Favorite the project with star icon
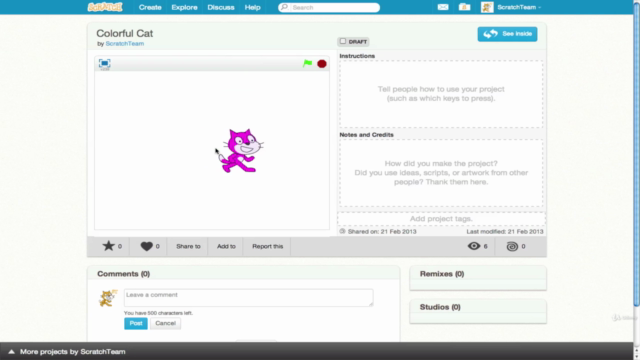 (108, 246)
